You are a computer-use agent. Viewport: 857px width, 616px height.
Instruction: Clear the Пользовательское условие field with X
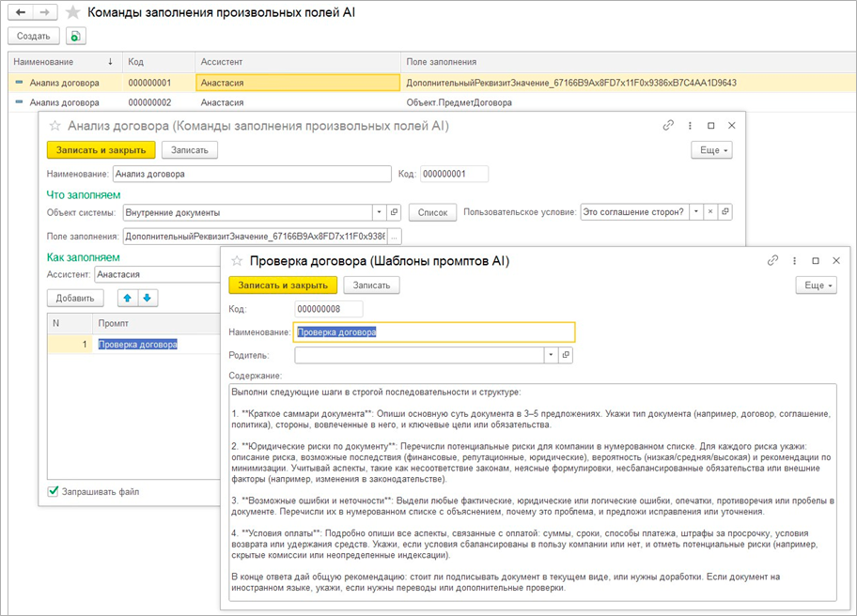point(710,211)
